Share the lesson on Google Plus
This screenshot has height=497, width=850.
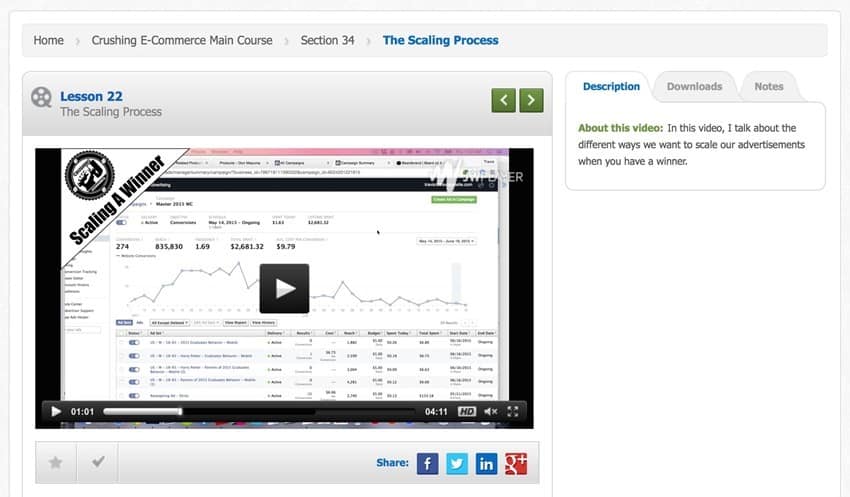pos(516,463)
